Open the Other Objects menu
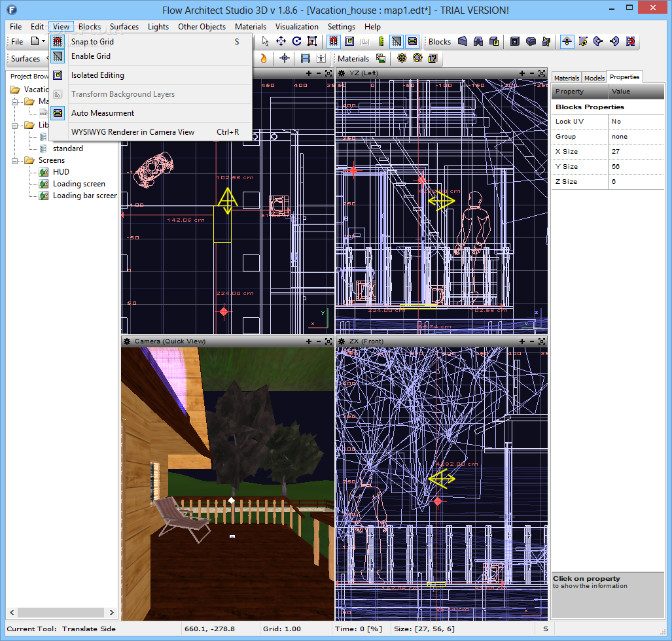 click(202, 27)
